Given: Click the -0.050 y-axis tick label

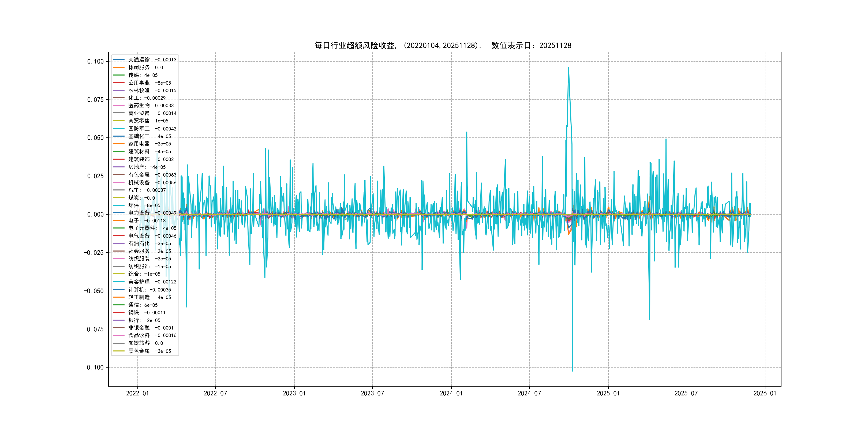Looking at the screenshot, I should [94, 291].
